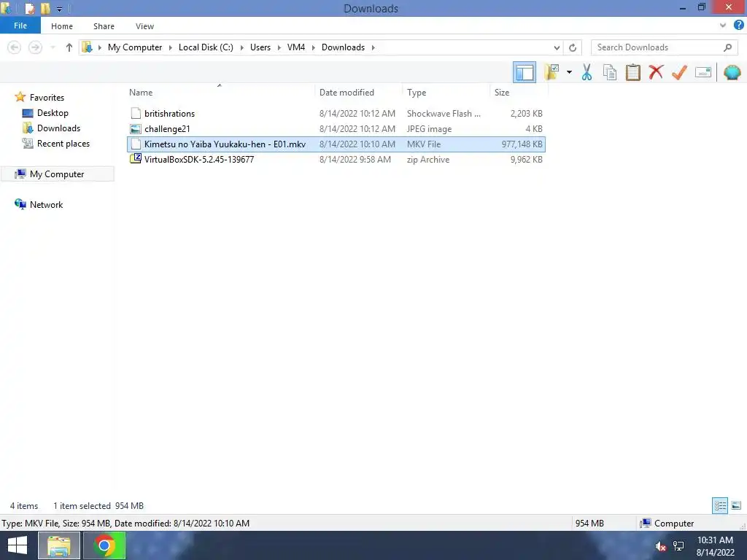Image resolution: width=747 pixels, height=560 pixels.
Task: Open the folder options dropdown arrow
Action: tap(569, 72)
